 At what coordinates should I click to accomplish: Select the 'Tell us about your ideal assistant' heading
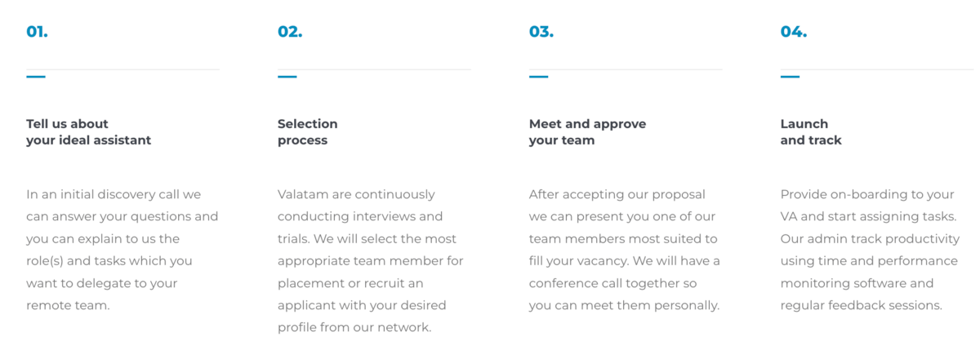click(x=89, y=132)
